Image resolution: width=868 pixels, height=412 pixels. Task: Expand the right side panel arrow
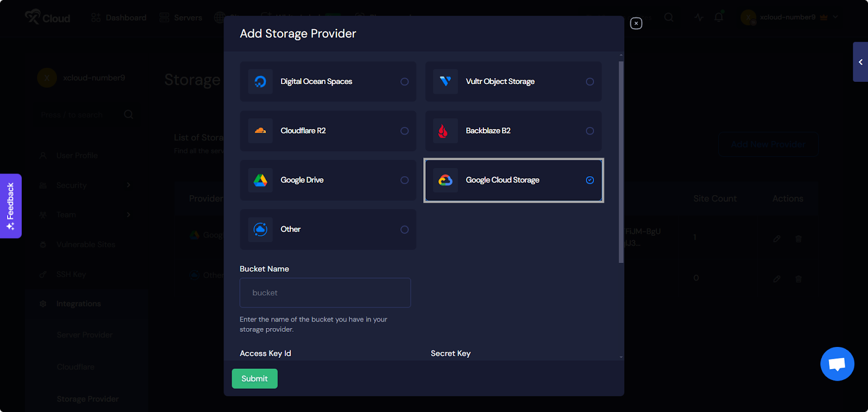pos(860,62)
